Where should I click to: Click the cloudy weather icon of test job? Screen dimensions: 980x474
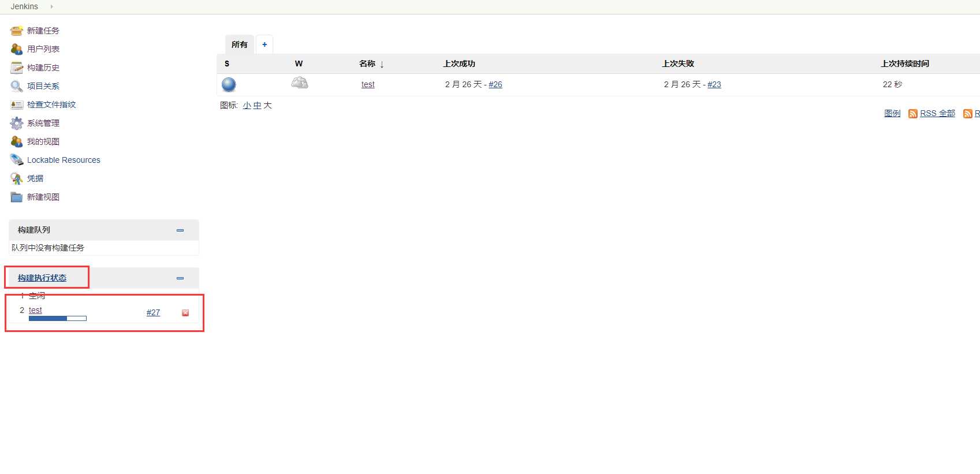coord(300,83)
